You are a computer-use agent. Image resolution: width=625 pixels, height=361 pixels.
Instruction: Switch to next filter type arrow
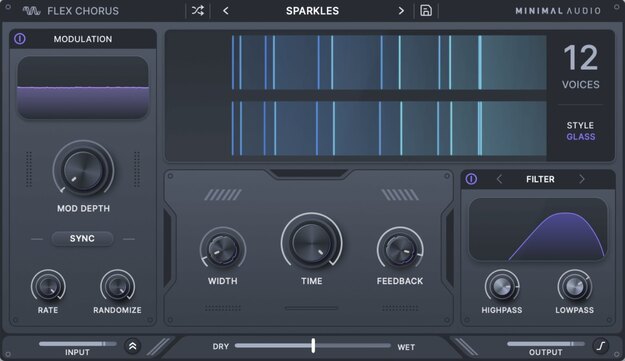[x=582, y=179]
